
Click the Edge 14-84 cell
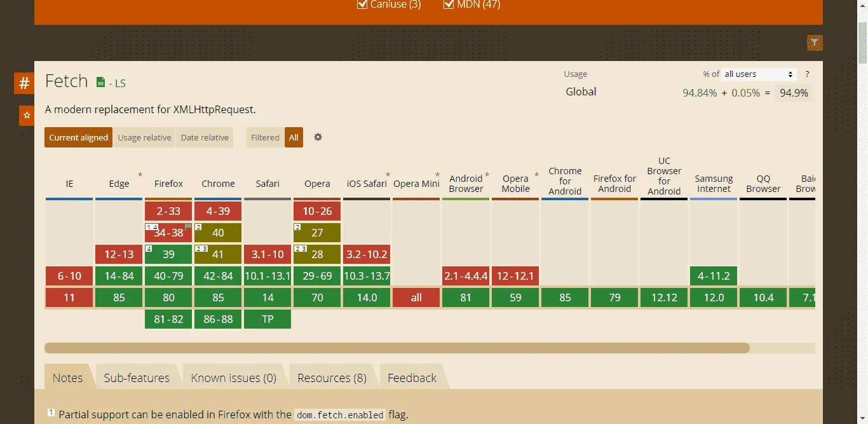(119, 277)
